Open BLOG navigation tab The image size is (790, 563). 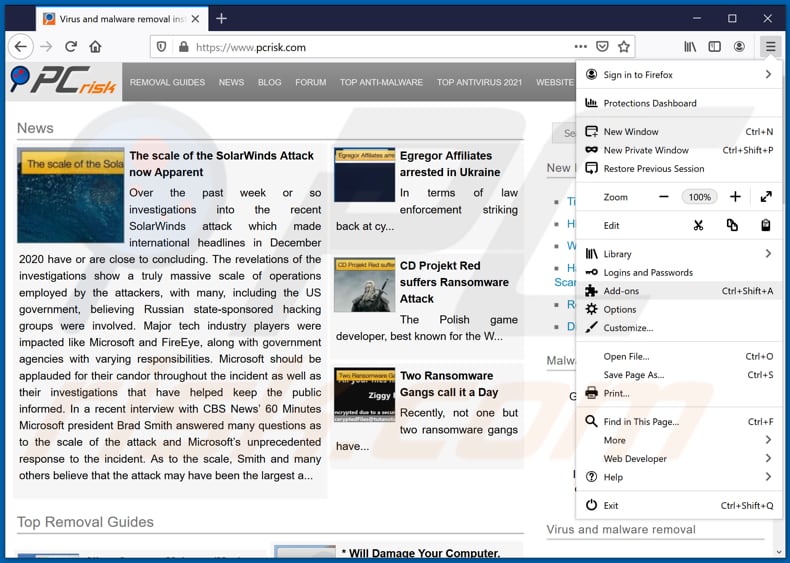coord(270,82)
